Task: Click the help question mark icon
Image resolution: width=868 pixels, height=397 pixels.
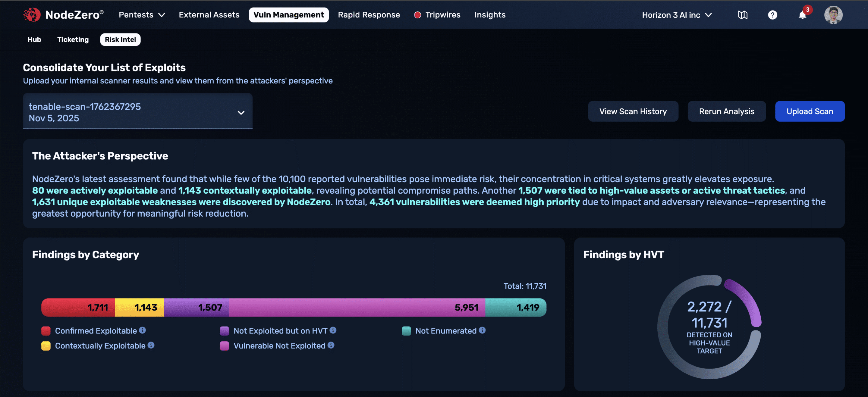Action: 772,15
